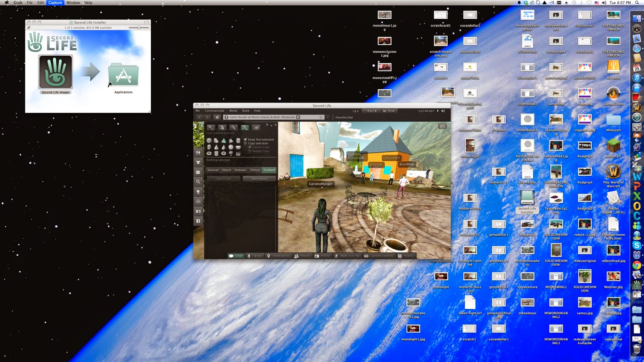
Task: Choose the hemisphere prim shape
Action: pyautogui.click(x=238, y=147)
